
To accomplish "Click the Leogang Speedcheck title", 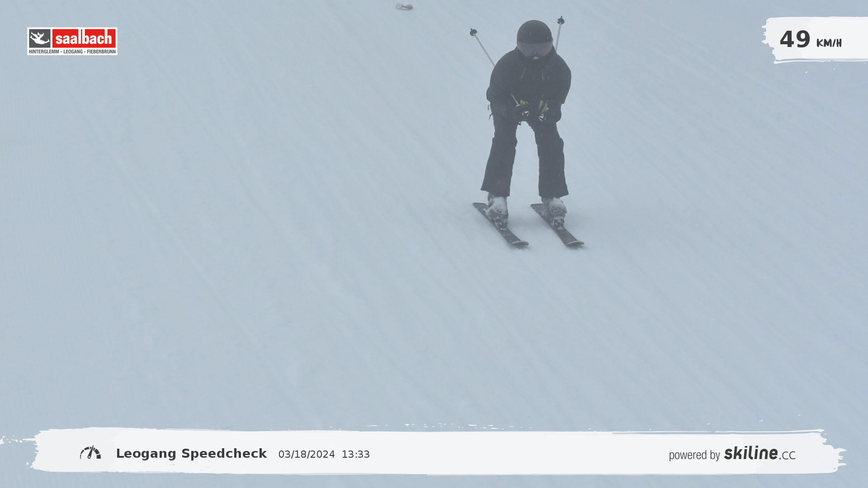I will pyautogui.click(x=191, y=454).
